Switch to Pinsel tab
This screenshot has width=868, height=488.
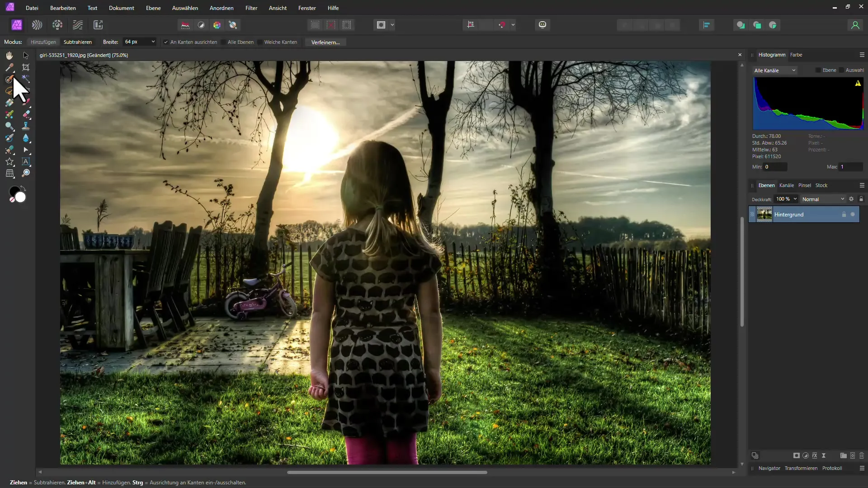pos(804,185)
